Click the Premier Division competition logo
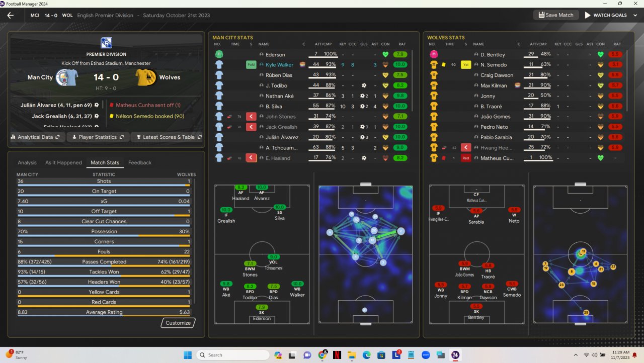Viewport: 644px width, 363px height. [x=106, y=43]
